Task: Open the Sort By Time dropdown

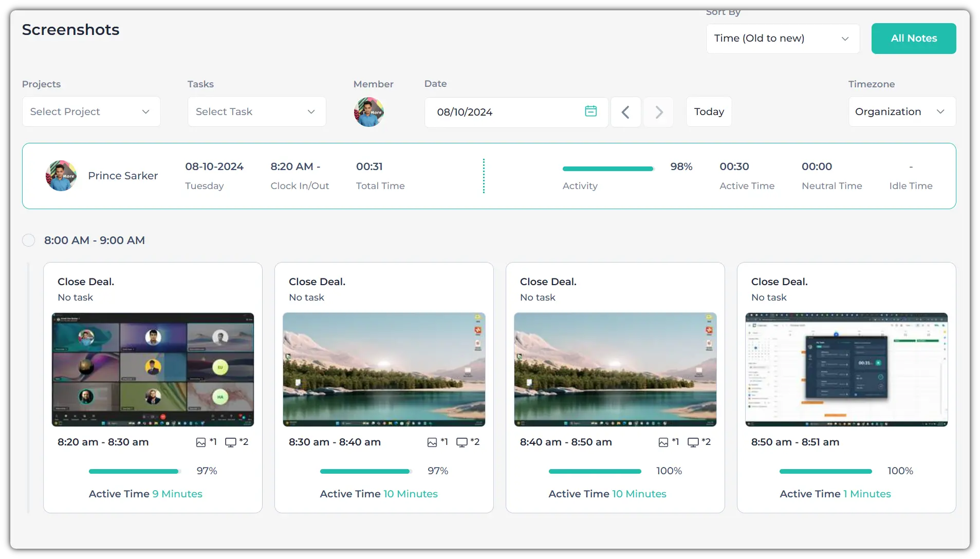Action: pyautogui.click(x=782, y=39)
